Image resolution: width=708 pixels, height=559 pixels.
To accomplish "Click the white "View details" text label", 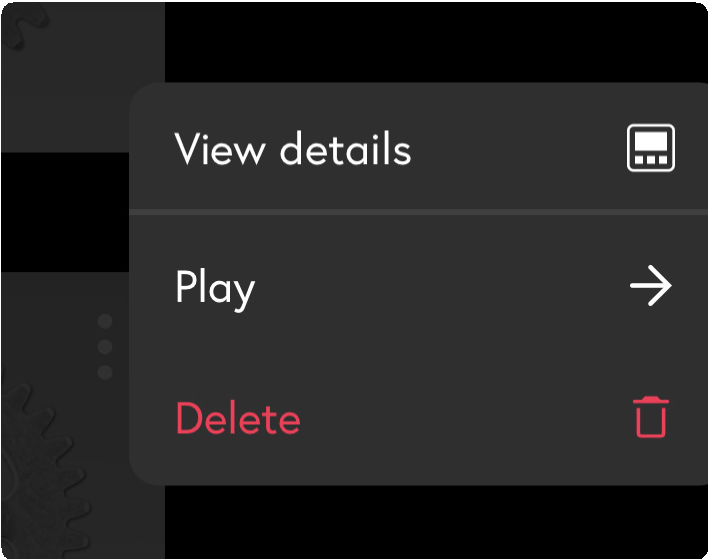I will click(293, 149).
